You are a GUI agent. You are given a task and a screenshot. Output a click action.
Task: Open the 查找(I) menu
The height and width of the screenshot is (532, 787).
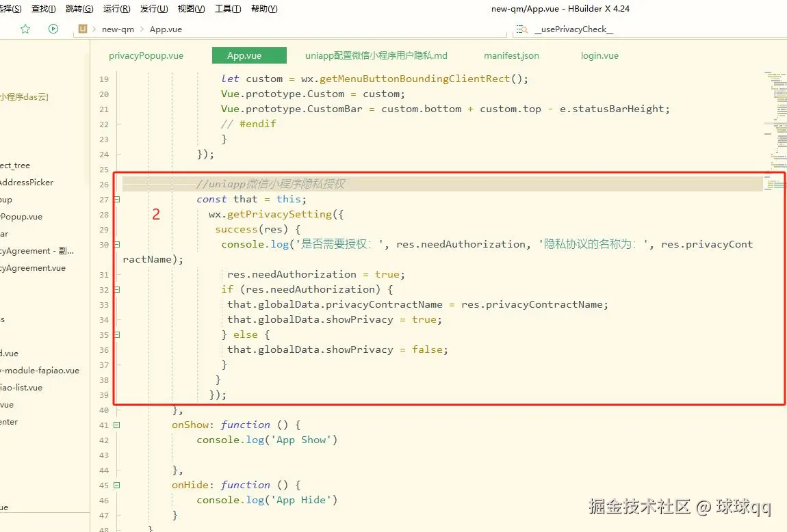point(44,8)
